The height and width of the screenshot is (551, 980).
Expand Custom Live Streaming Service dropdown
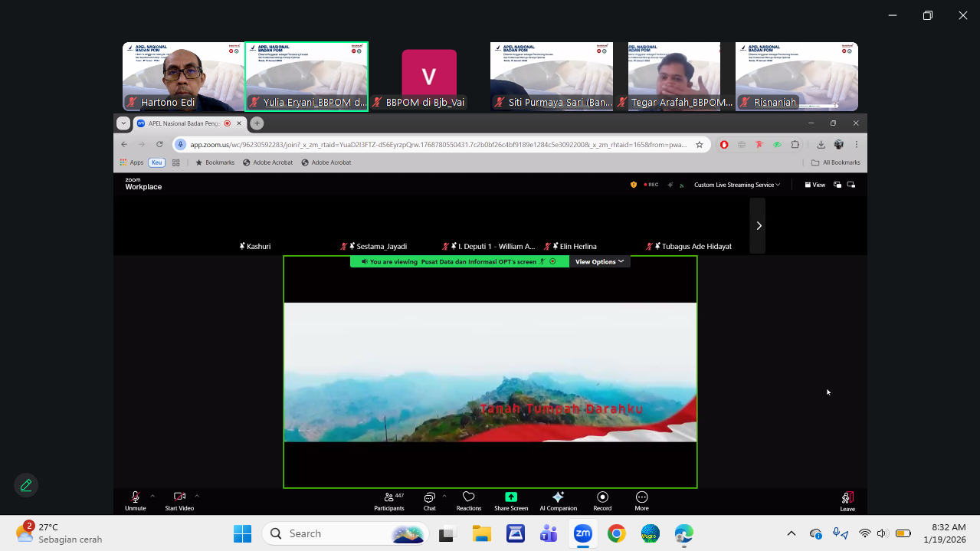(736, 185)
